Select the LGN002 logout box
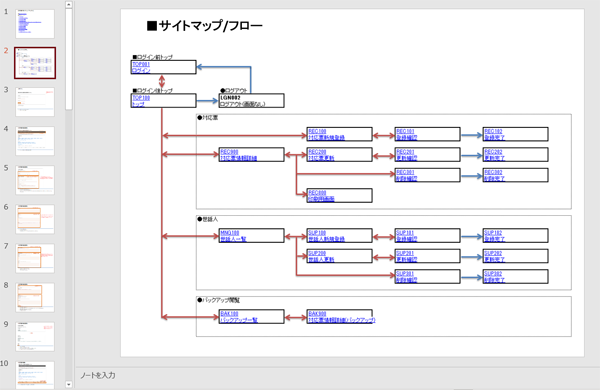Screen dimensions: 600x390 251,101
